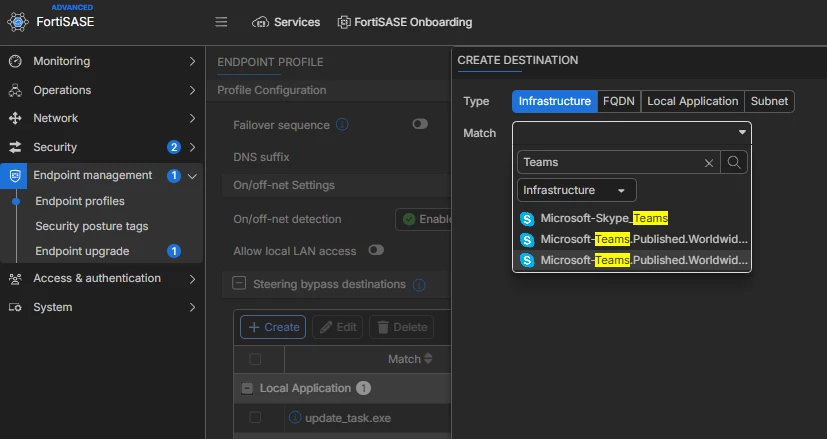Click the search magnifier icon
The image size is (827, 439).
[734, 163]
